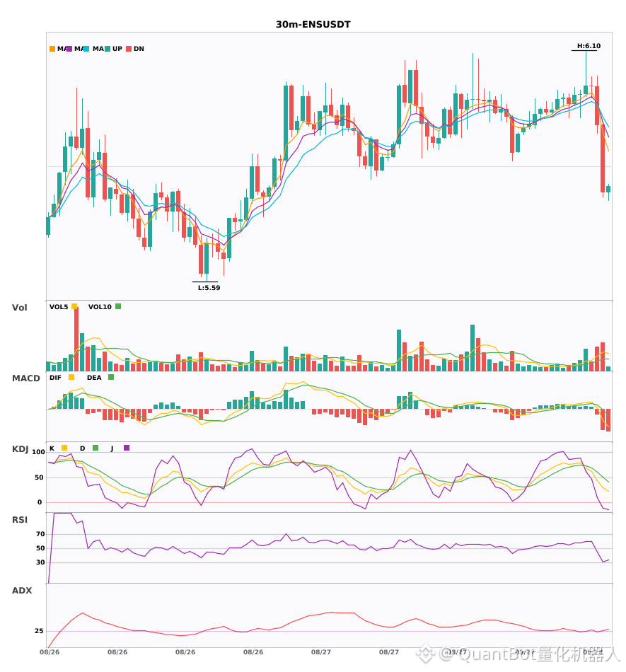The image size is (626, 672).
Task: Click the UP legend text
Action: (x=117, y=49)
